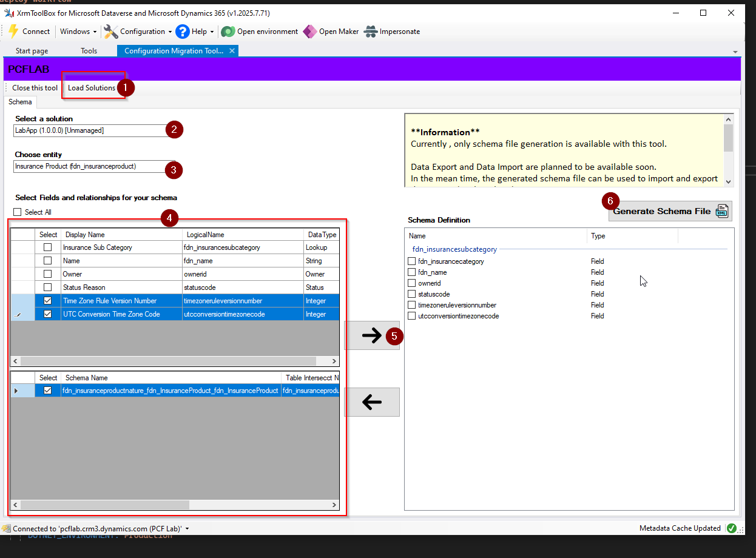Click Load Solutions button
The width and height of the screenshot is (756, 558).
(x=92, y=88)
